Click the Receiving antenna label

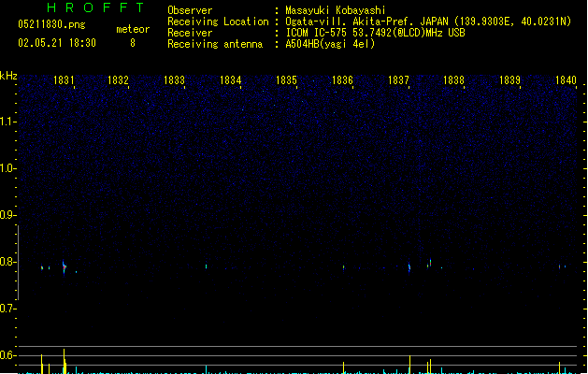pyautogui.click(x=215, y=44)
